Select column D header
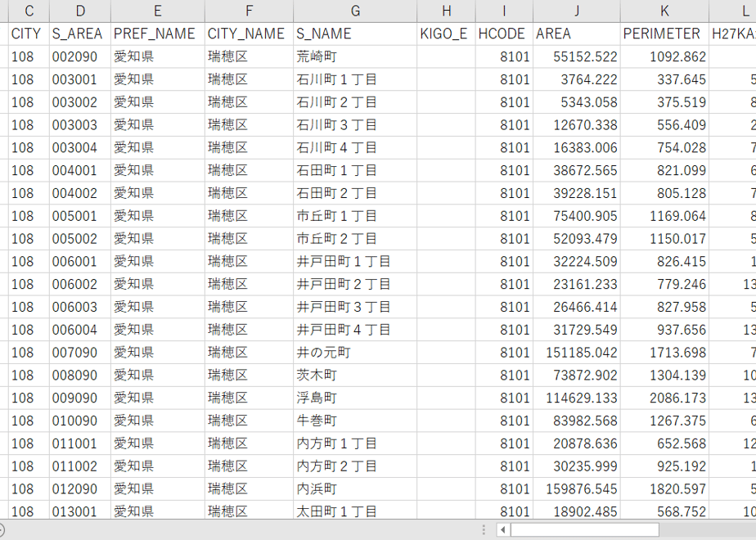 coord(80,11)
